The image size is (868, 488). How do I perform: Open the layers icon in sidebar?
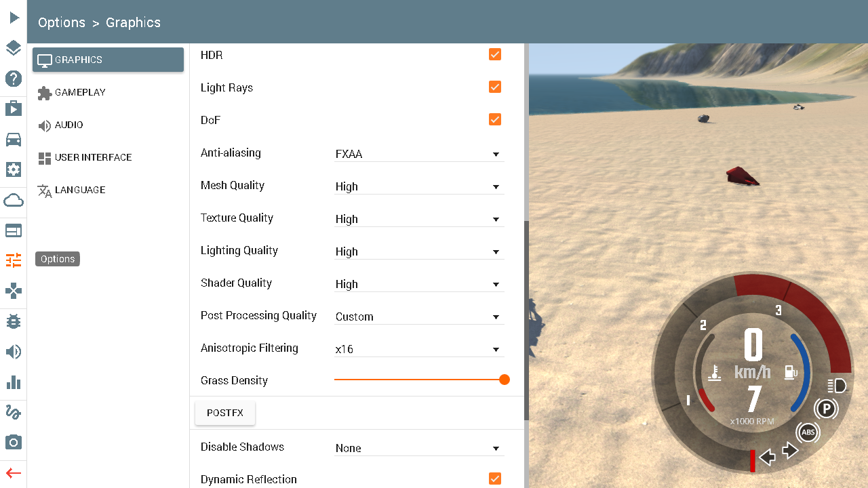(x=14, y=48)
